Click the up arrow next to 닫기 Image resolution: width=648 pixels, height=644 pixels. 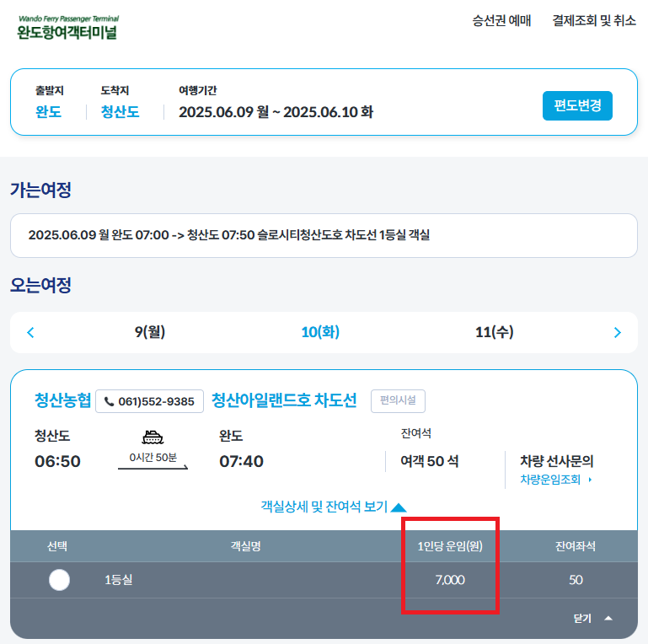point(608,619)
